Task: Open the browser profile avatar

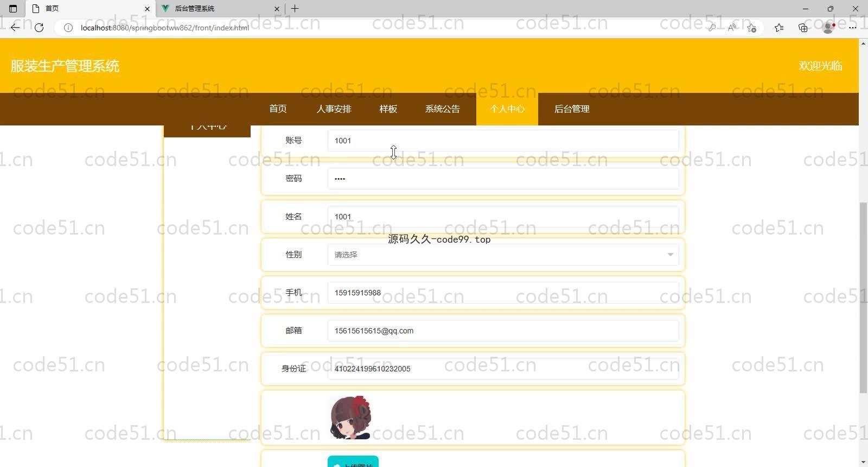Action: point(828,28)
